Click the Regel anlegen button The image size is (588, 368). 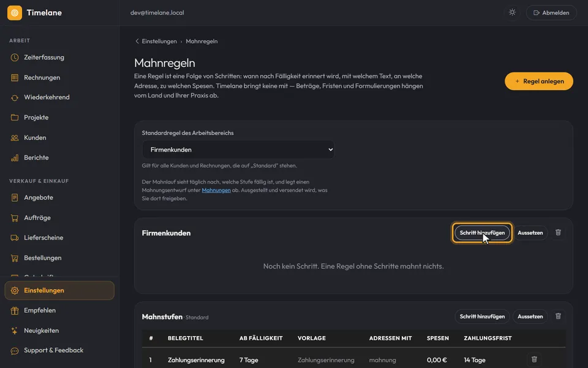pyautogui.click(x=539, y=81)
